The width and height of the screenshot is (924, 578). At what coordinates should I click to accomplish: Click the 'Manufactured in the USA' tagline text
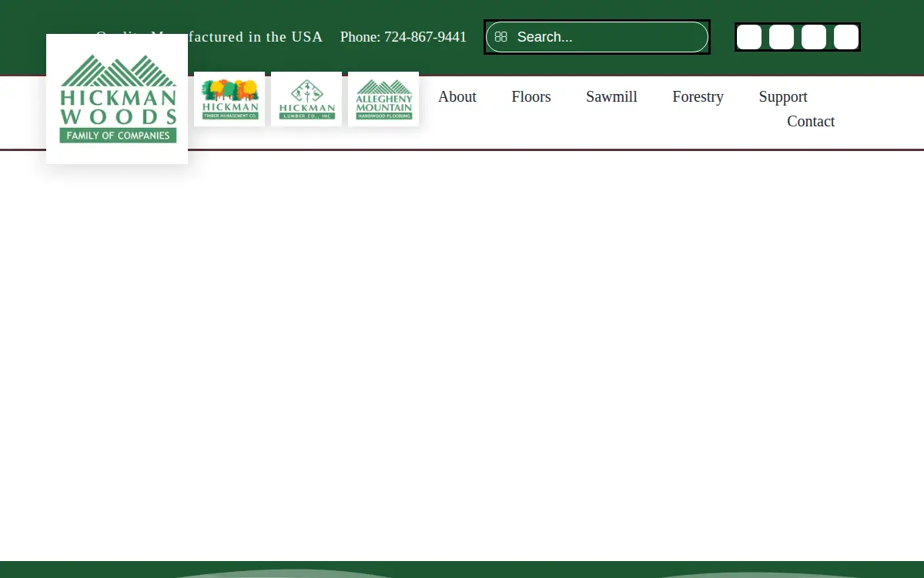tap(236, 37)
